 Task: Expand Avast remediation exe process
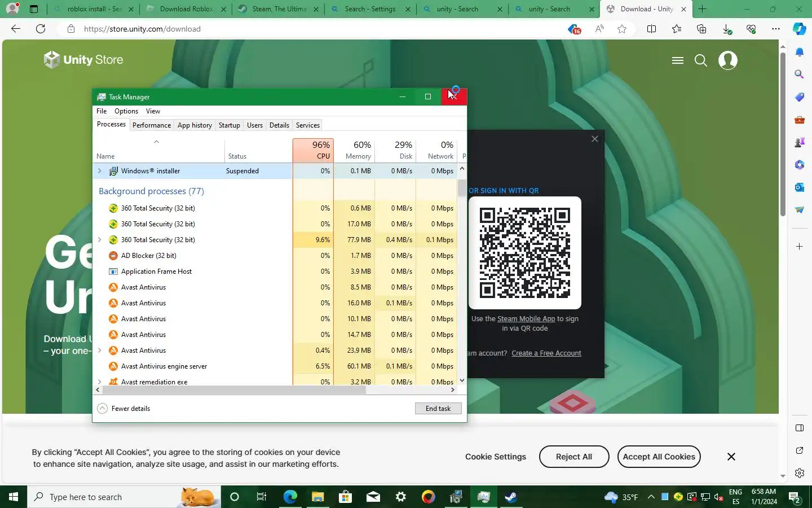pyautogui.click(x=100, y=382)
